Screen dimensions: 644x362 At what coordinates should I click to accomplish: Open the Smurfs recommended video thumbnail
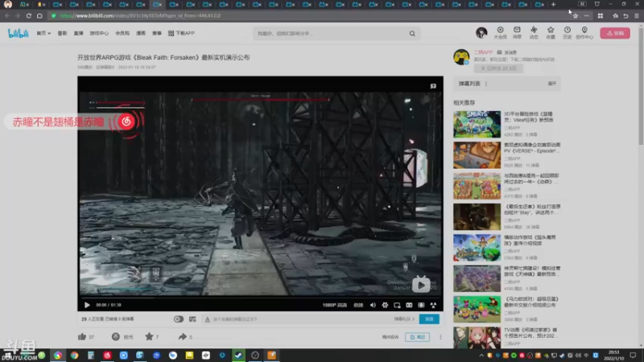(477, 124)
